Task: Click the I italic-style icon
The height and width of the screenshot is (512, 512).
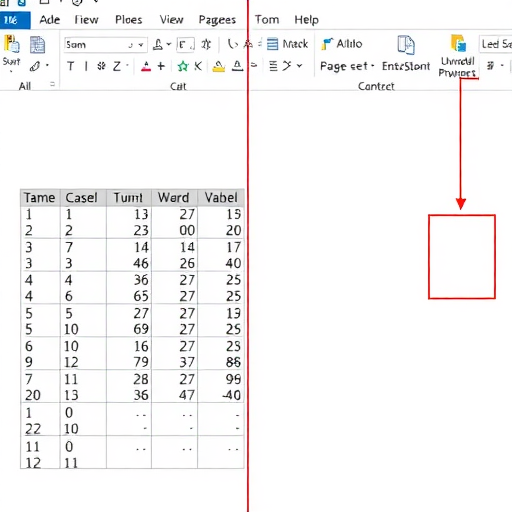Action: tap(86, 66)
